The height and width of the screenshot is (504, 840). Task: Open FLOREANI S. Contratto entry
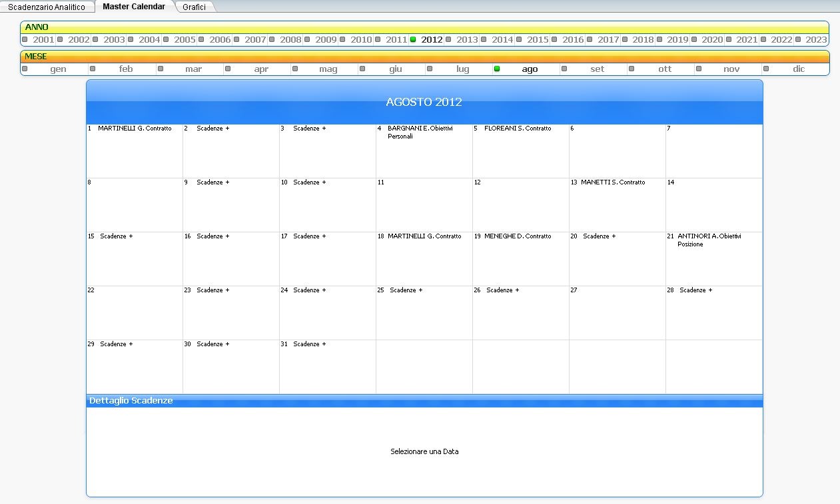tap(518, 128)
